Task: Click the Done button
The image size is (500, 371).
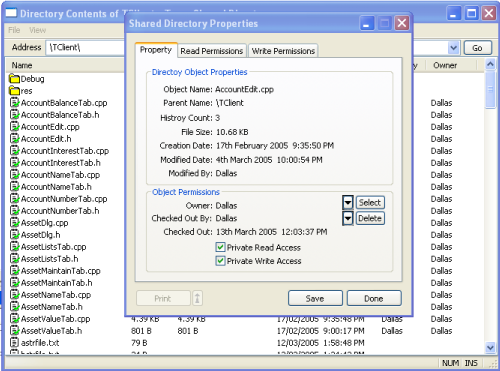Action: pyautogui.click(x=374, y=298)
